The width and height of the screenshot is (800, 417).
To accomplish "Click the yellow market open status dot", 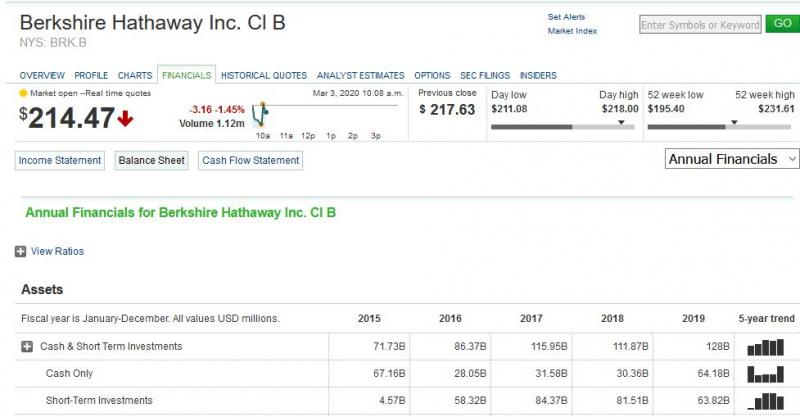I will 23,93.
